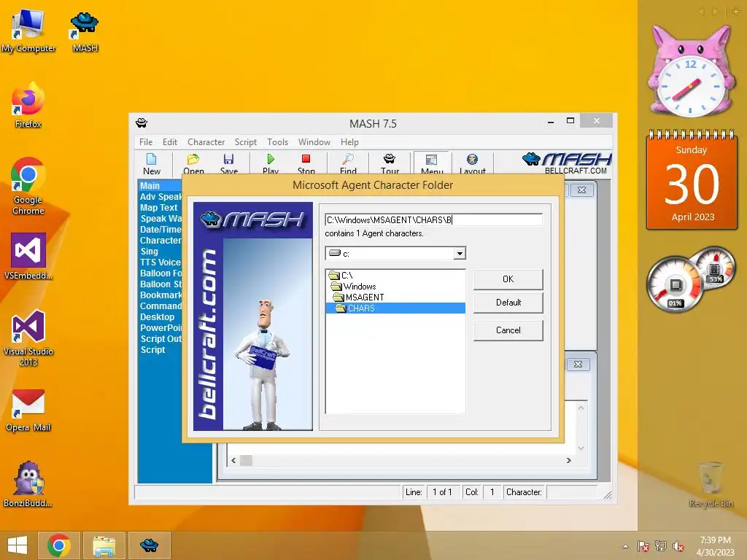Open the Character menu
This screenshot has height=560, width=747.
(206, 142)
